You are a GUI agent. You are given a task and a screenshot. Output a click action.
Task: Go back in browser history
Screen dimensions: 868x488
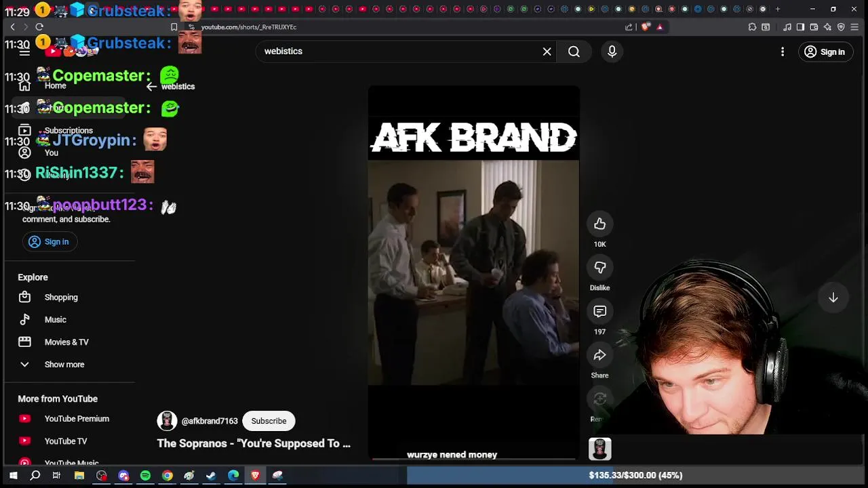coord(12,27)
